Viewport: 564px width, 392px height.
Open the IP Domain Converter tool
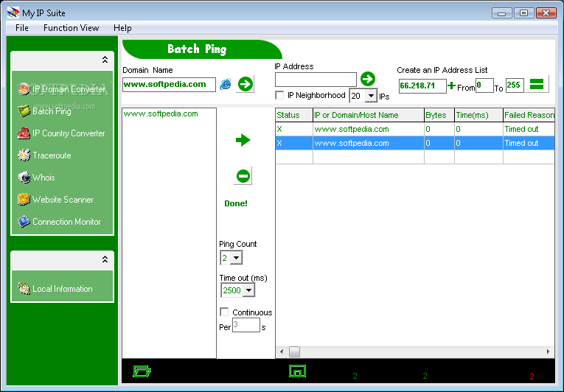click(62, 89)
